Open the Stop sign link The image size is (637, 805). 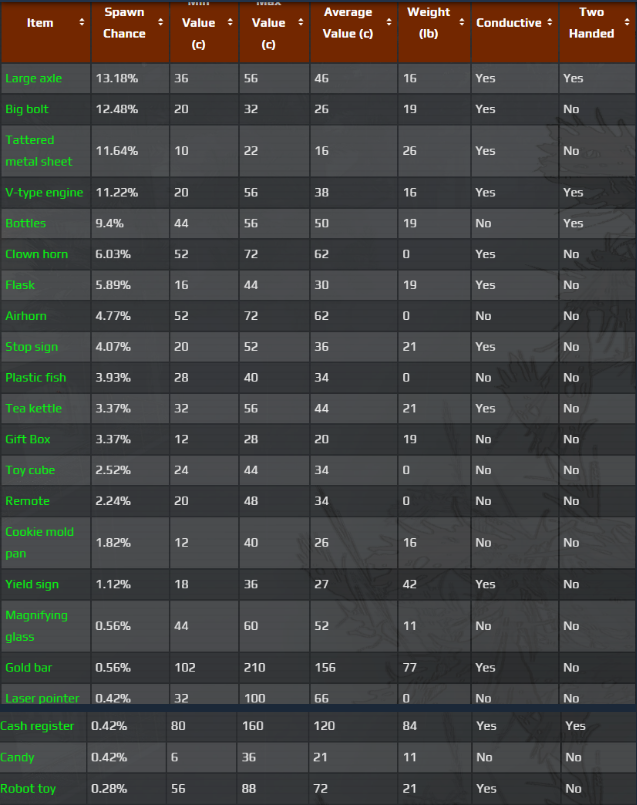coord(31,347)
